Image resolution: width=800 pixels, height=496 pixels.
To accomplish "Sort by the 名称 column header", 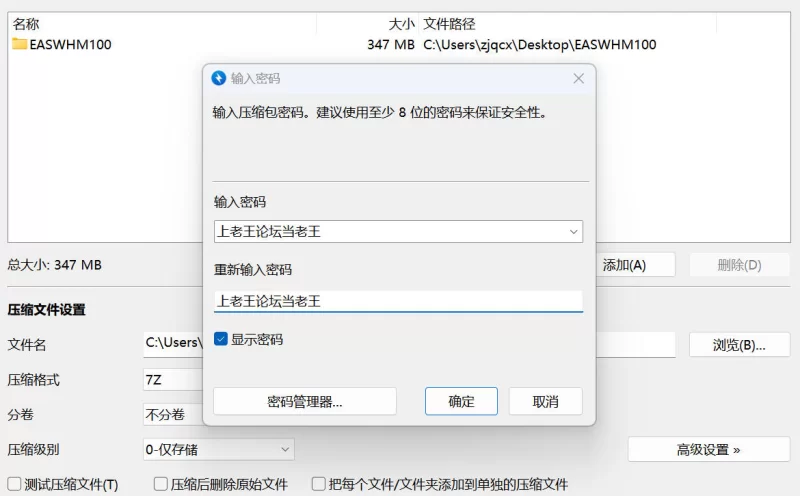I will click(x=162, y=23).
